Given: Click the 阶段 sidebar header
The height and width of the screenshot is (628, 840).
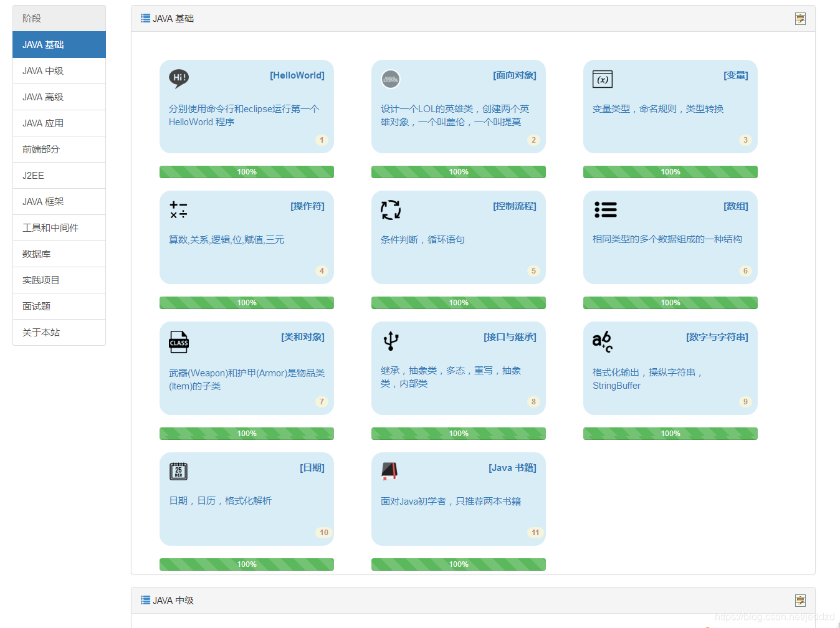Looking at the screenshot, I should pyautogui.click(x=59, y=19).
